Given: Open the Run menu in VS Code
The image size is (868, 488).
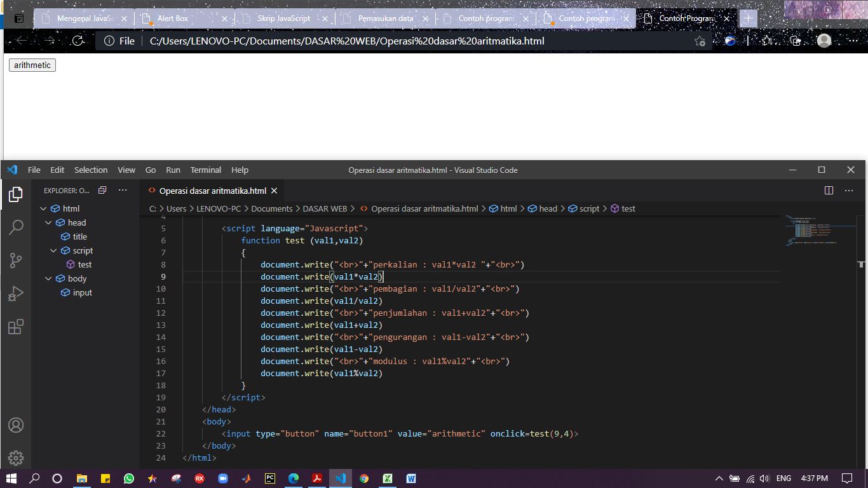Looking at the screenshot, I should tap(173, 170).
